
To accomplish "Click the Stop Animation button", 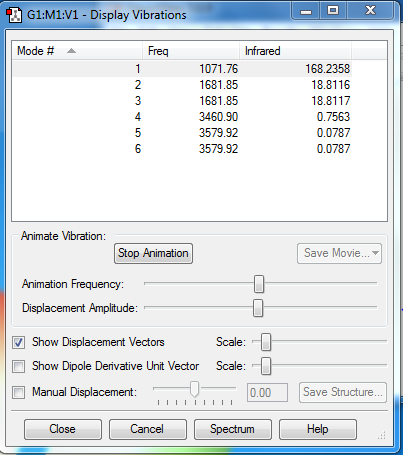I will pyautogui.click(x=153, y=253).
